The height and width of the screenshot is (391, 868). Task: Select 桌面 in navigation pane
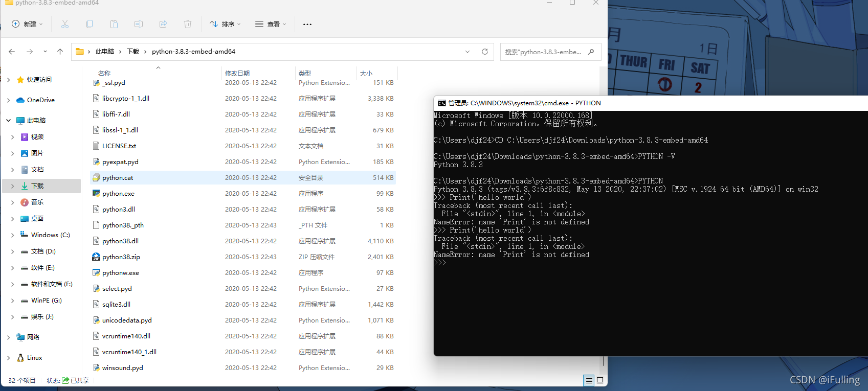coord(37,219)
